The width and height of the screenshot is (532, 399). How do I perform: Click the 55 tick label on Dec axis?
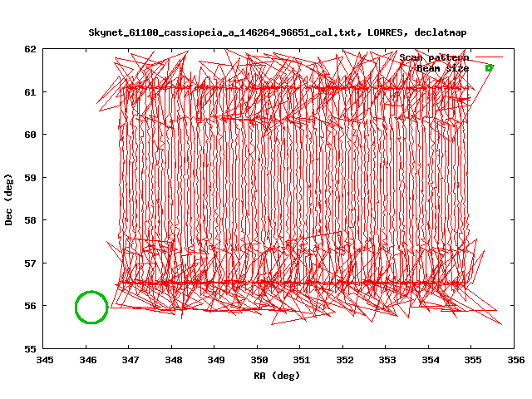pos(30,348)
